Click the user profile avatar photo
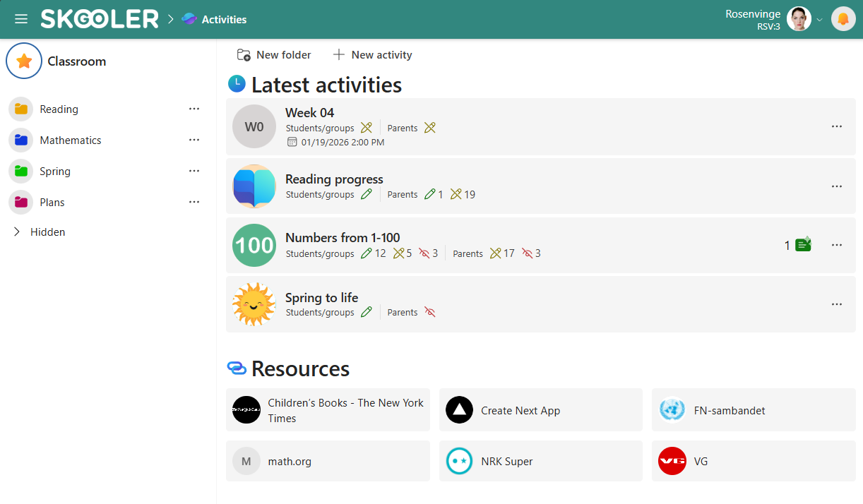The image size is (863, 504). click(799, 19)
